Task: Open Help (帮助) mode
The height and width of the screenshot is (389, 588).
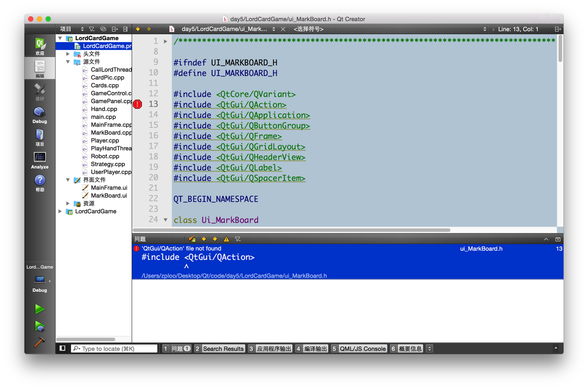Action: [40, 183]
